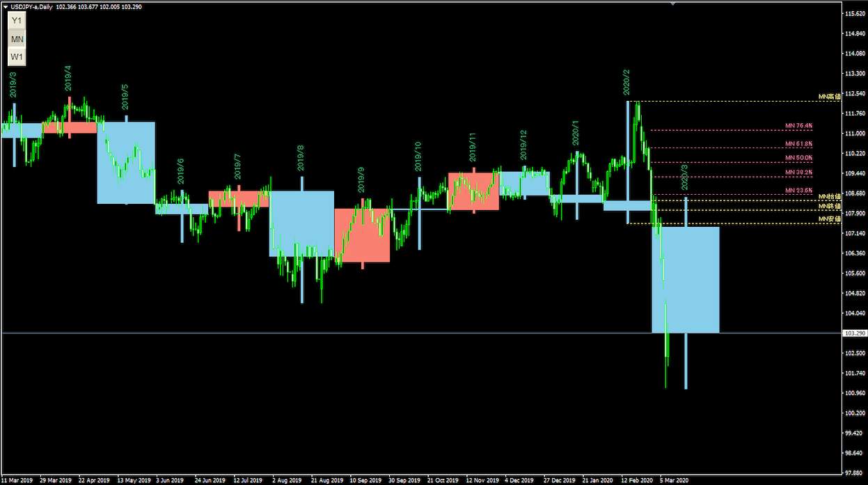Click the 2019/9 month label

click(361, 180)
